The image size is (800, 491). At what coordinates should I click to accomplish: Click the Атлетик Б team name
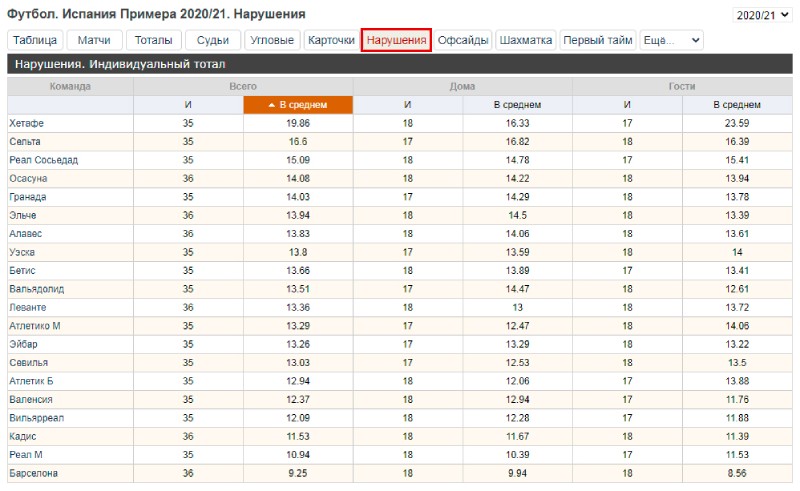[31, 381]
